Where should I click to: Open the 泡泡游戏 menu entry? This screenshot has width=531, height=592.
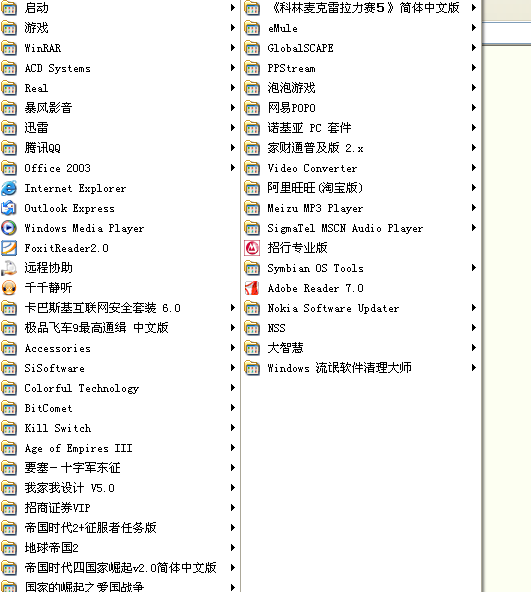click(x=361, y=88)
